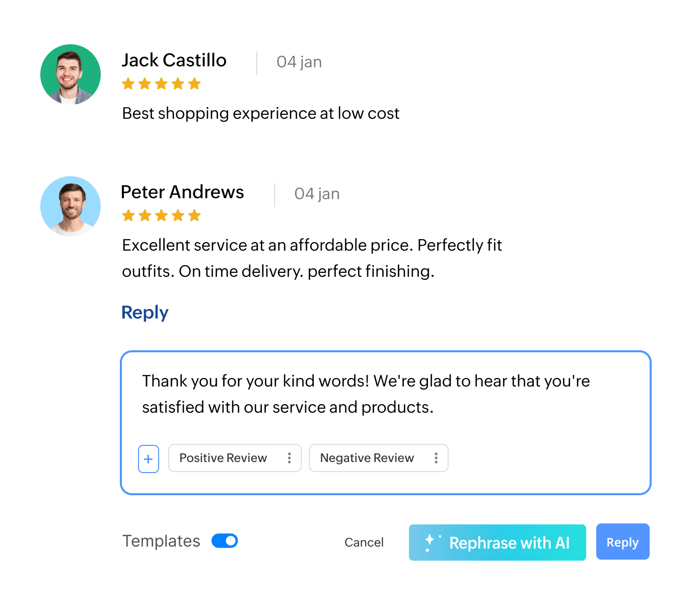
Task: Click the fourth star in Jack Castillo's rating
Action: pos(178,84)
